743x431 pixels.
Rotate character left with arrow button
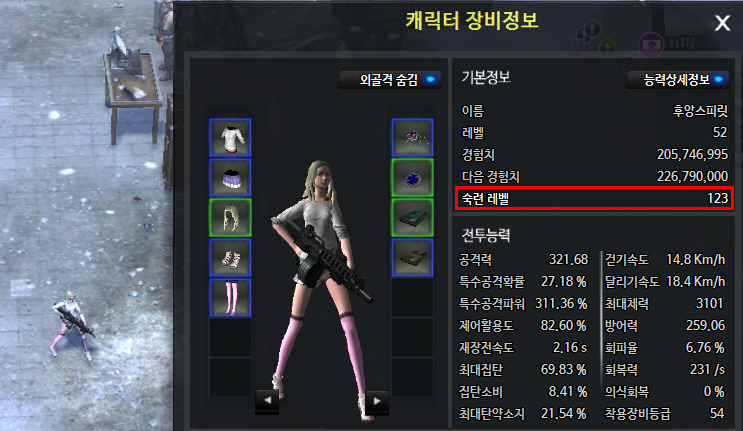[x=267, y=401]
